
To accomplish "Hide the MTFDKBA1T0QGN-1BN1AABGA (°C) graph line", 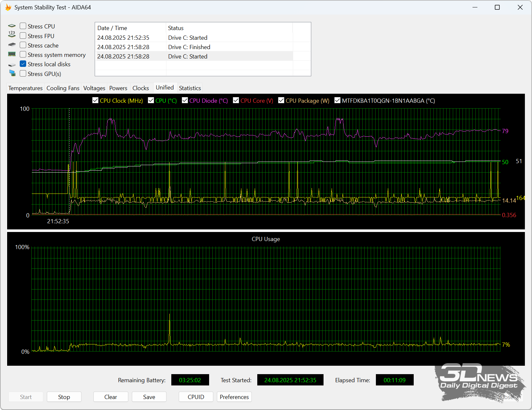I will point(337,100).
